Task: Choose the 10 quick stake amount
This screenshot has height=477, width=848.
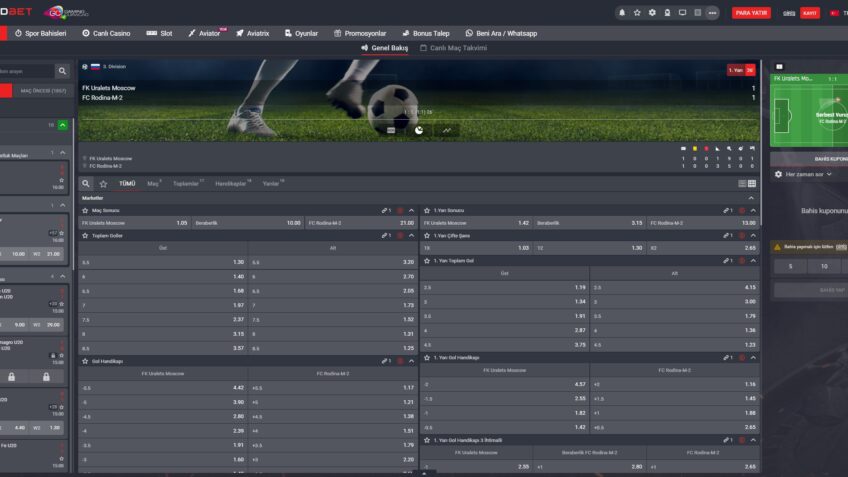Action: pos(824,267)
